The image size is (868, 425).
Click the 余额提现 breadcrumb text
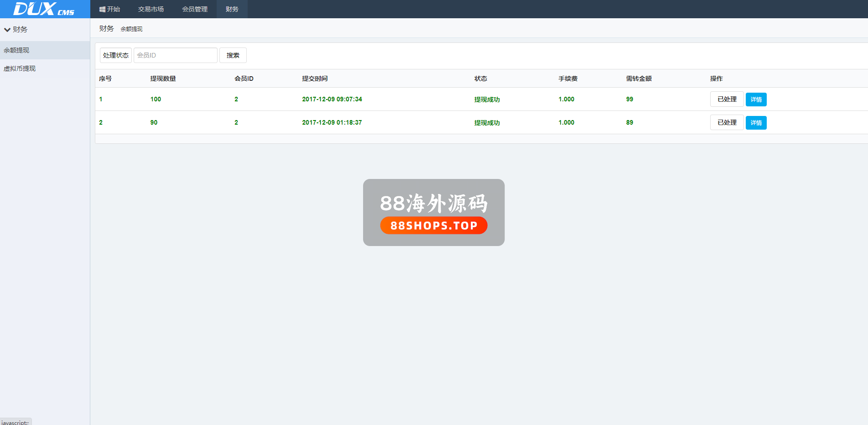131,29
